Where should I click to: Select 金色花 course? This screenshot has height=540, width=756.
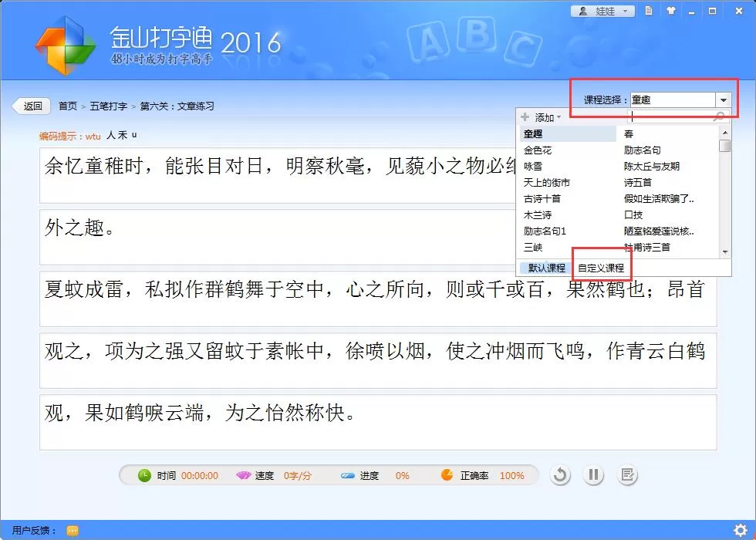(538, 150)
